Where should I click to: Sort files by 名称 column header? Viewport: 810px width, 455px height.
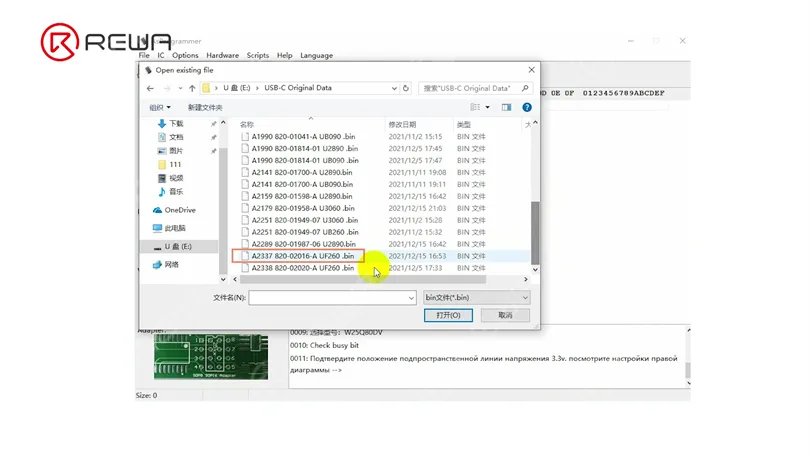[247, 124]
